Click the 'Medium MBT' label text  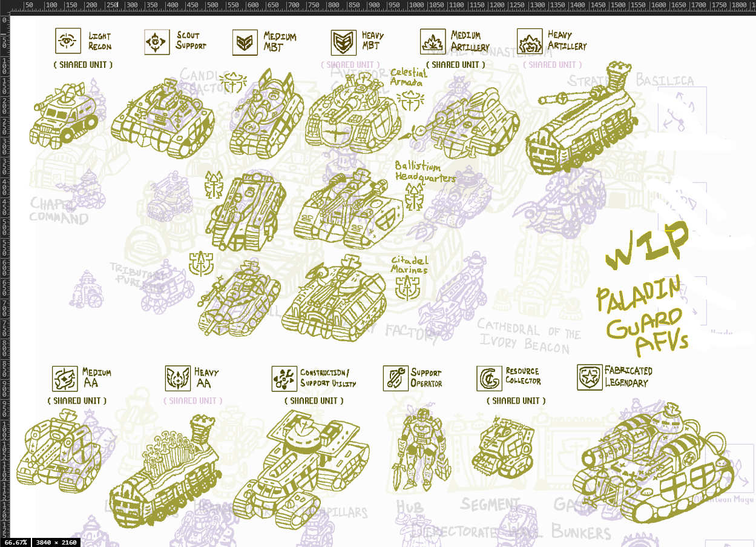(x=280, y=42)
